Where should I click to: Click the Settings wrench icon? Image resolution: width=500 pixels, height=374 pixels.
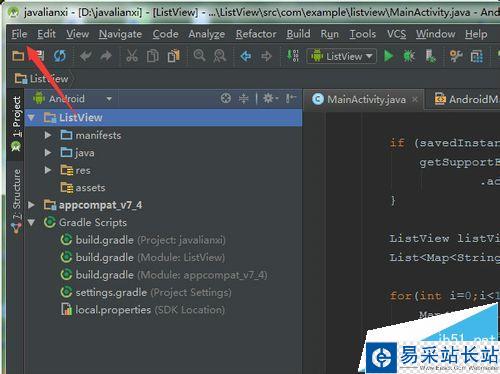(x=456, y=56)
